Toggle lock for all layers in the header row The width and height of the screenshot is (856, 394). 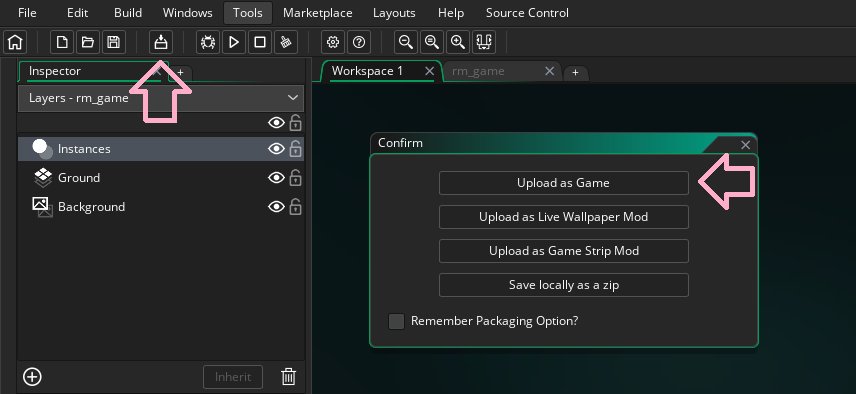[295, 122]
